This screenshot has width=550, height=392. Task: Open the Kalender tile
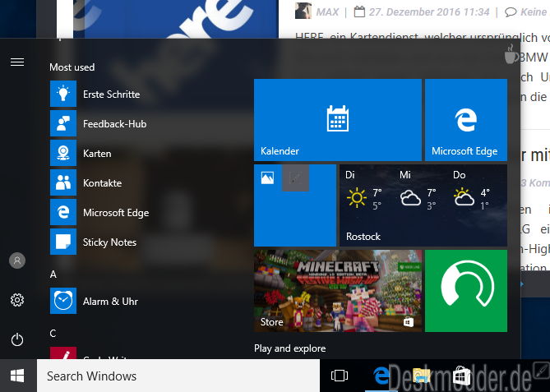pos(338,120)
